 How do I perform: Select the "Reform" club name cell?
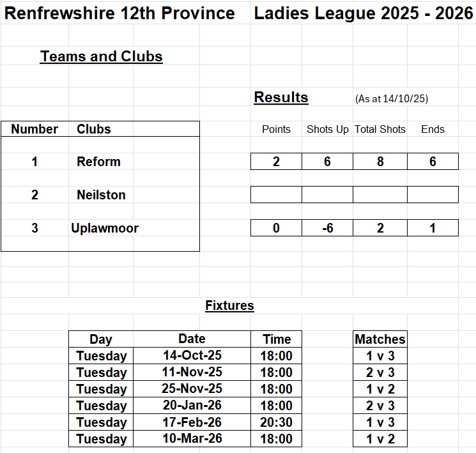tap(98, 162)
